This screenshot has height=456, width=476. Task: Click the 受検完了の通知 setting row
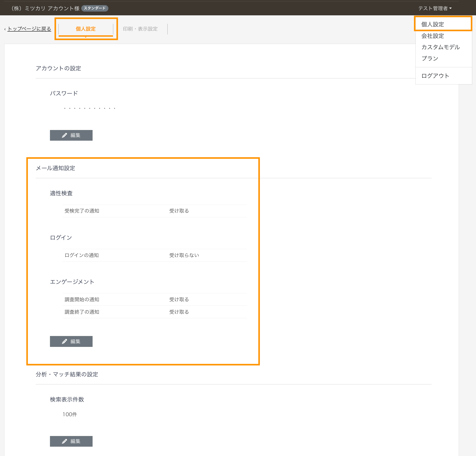click(x=82, y=211)
